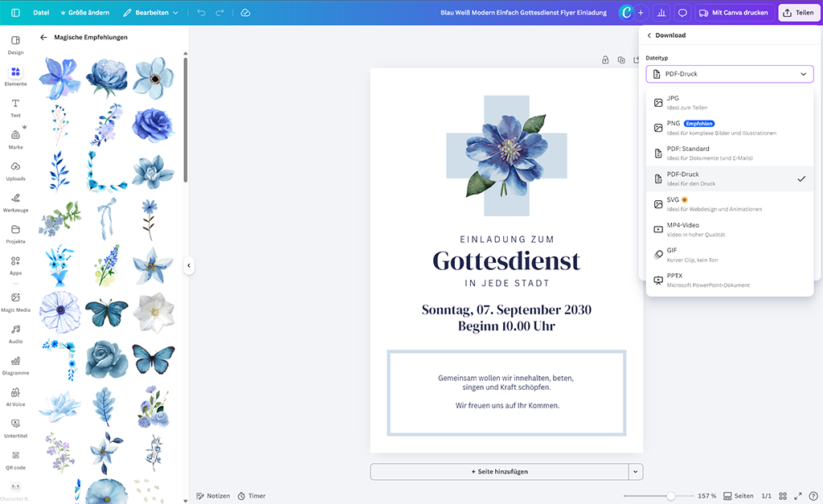Click the elements panel scrollbar
823x504 pixels.
click(x=186, y=120)
